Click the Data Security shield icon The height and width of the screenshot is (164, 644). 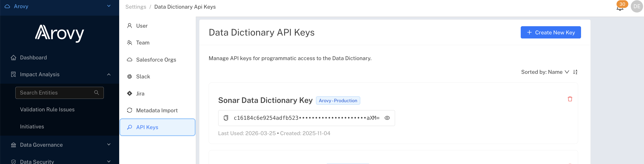click(13, 162)
